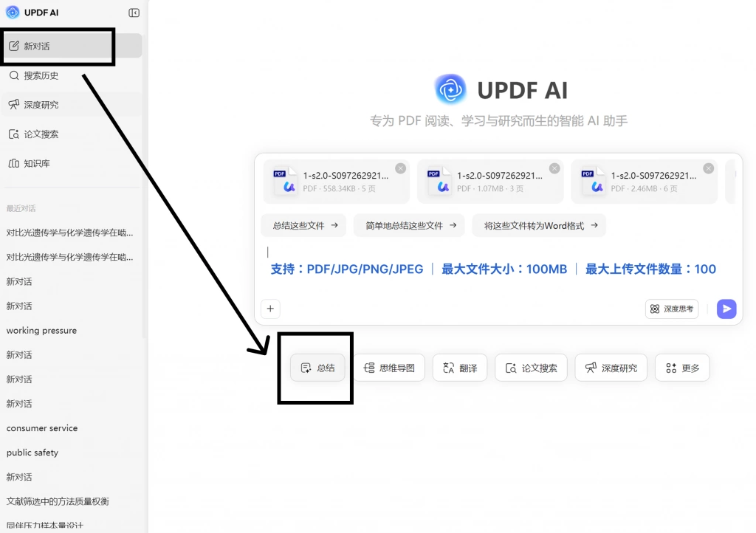Viewport: 756px width, 533px height.
Task: Expand the 更多 more tools menu
Action: pos(682,368)
